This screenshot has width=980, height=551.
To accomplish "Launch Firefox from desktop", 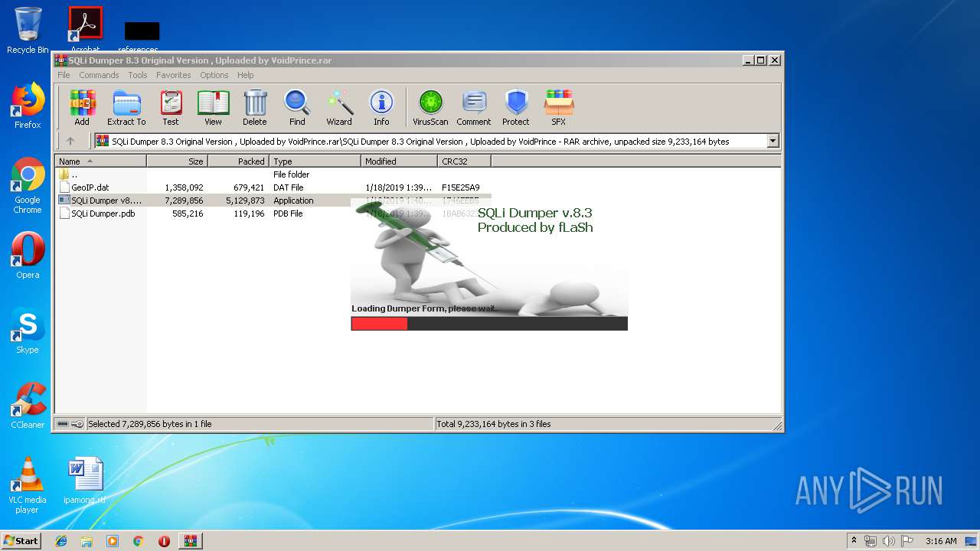I will tap(28, 106).
